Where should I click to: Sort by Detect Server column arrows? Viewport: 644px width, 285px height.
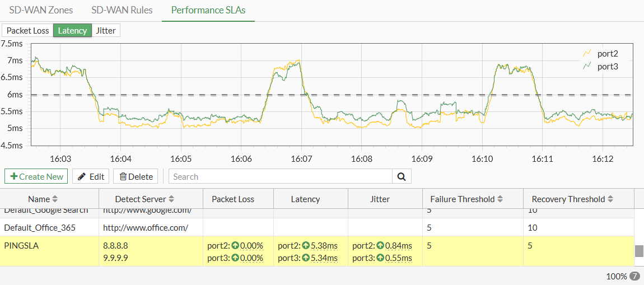pos(171,199)
